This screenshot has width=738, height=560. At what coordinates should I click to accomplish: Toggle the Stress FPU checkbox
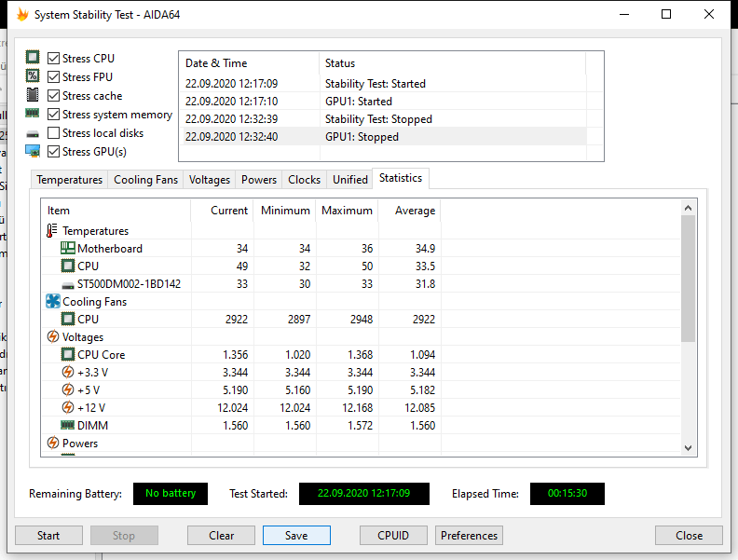click(54, 76)
